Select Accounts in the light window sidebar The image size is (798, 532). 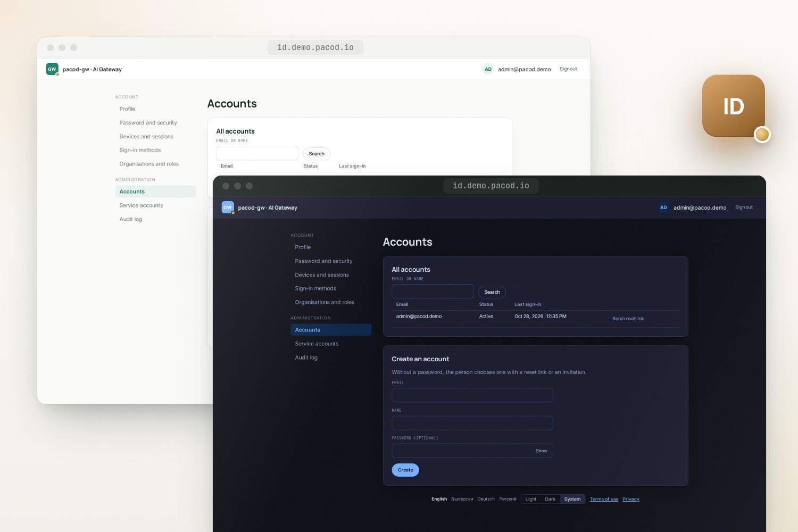pos(155,192)
